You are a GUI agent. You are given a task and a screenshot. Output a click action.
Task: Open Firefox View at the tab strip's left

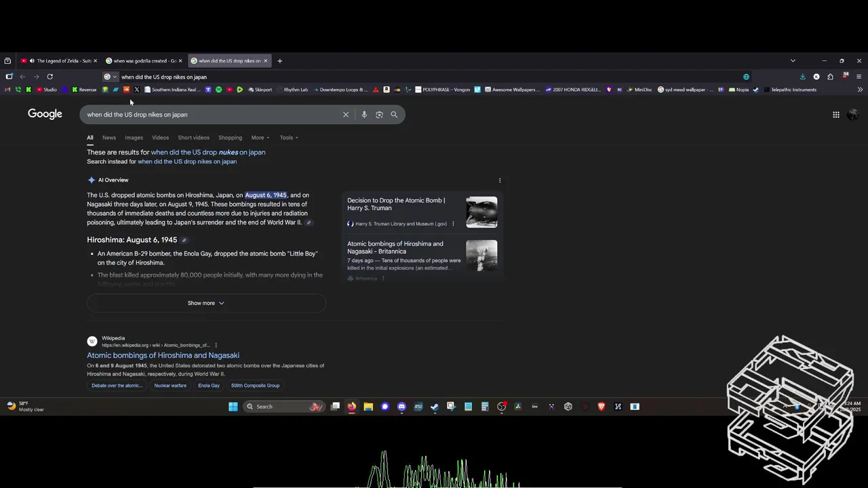7,61
